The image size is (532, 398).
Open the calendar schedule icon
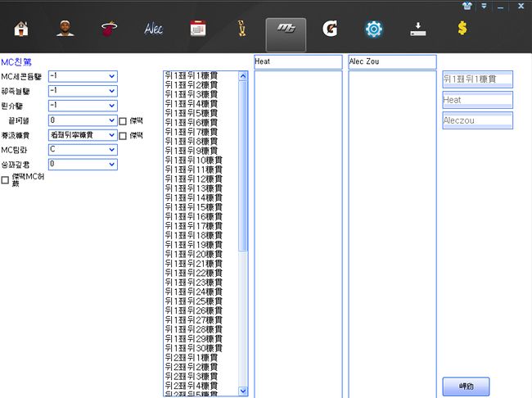(x=197, y=29)
